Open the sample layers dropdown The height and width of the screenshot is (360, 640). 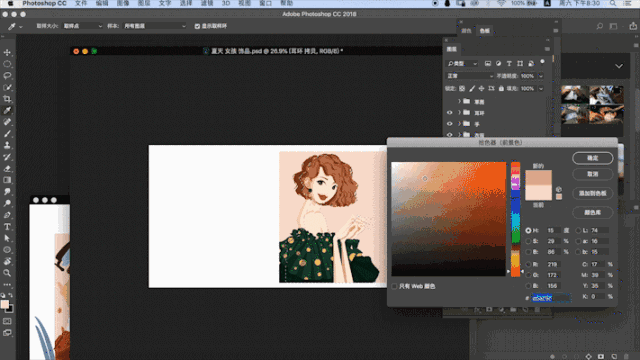point(155,26)
